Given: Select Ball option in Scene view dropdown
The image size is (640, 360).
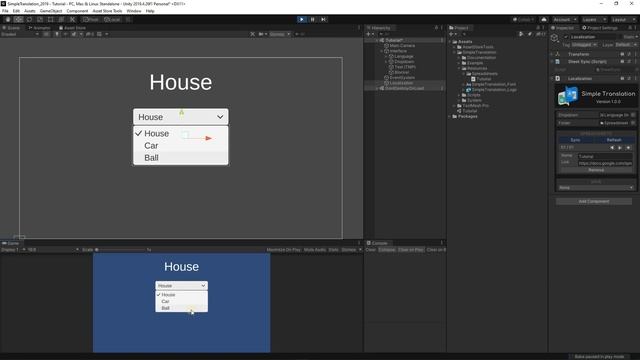Looking at the screenshot, I should (x=180, y=158).
